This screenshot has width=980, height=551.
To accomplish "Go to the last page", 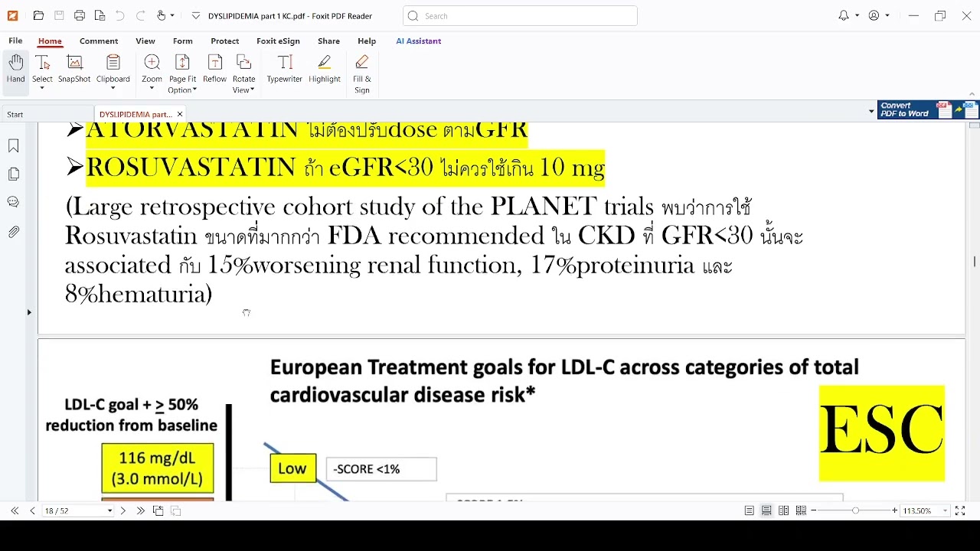I will point(140,510).
